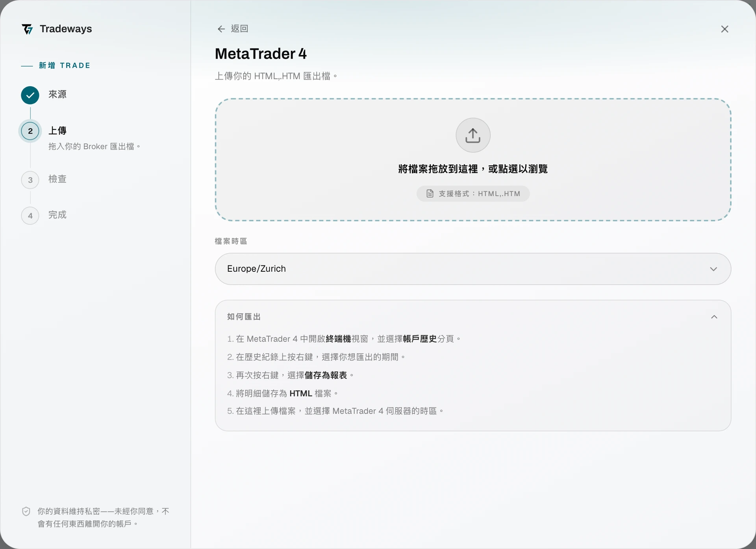This screenshot has height=549, width=756.
Task: Click the 拖入你的 Broker 匯出檔 description
Action: 94,147
